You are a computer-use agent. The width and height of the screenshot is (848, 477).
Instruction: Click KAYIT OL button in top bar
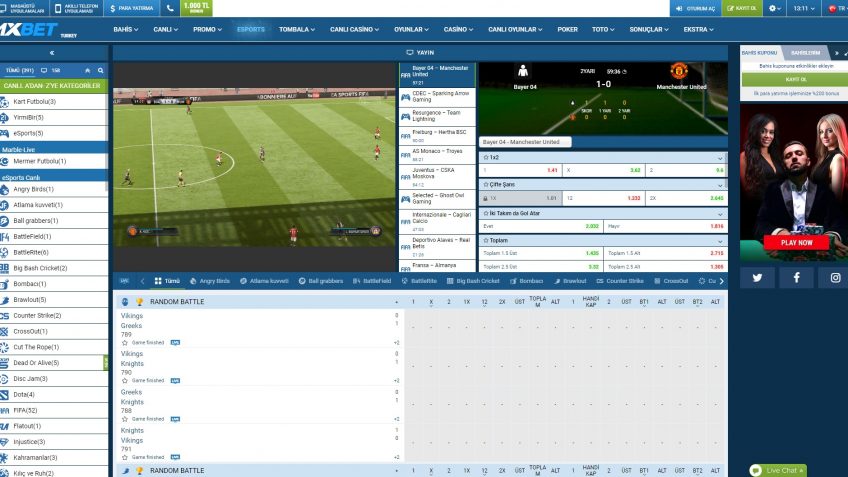pyautogui.click(x=742, y=8)
